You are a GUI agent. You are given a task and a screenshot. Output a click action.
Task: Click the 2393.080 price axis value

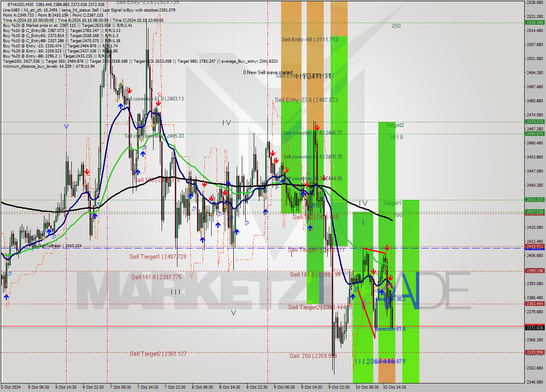pyautogui.click(x=534, y=283)
